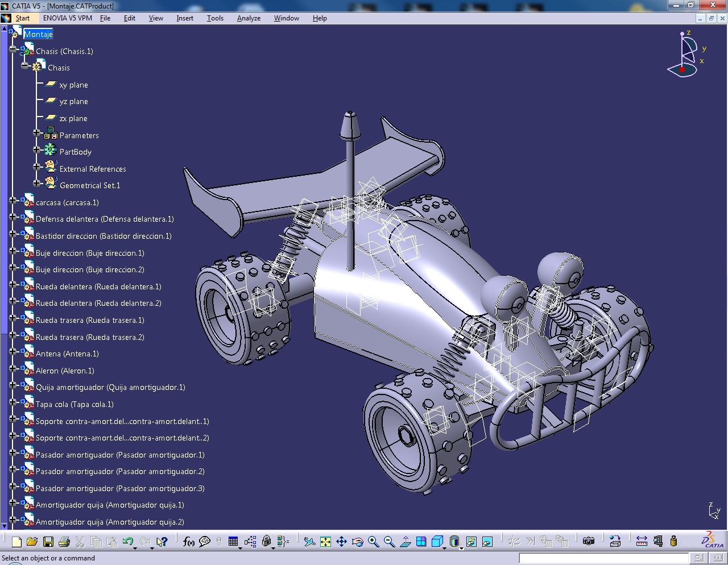Open the Measure Between tool
This screenshot has height=565, width=728.
tap(642, 542)
